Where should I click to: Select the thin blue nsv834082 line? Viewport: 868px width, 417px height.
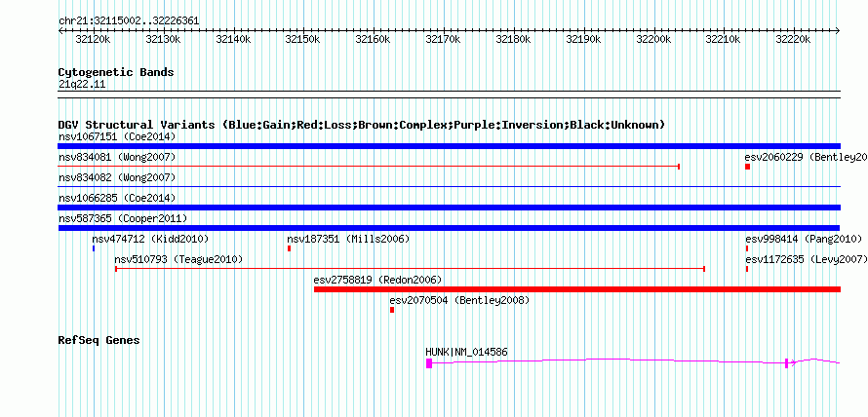point(449,187)
